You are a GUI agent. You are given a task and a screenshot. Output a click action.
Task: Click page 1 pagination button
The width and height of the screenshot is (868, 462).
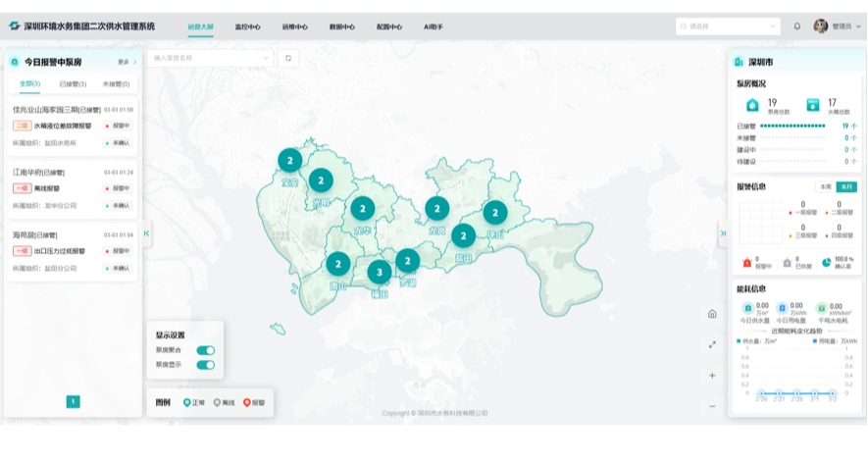(x=73, y=401)
